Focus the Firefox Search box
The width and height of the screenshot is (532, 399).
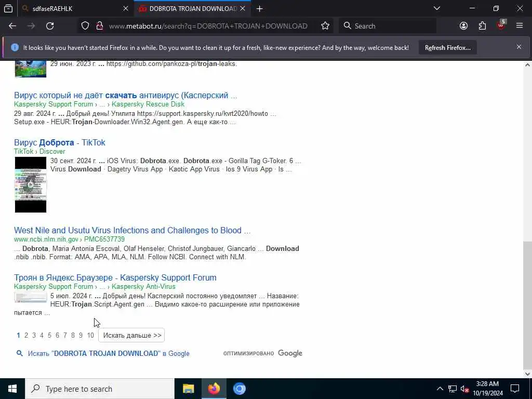click(387, 26)
